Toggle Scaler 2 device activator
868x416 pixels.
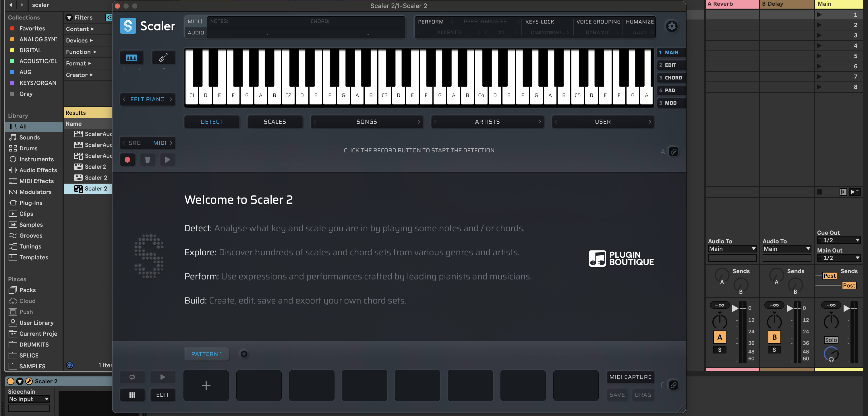click(11, 381)
